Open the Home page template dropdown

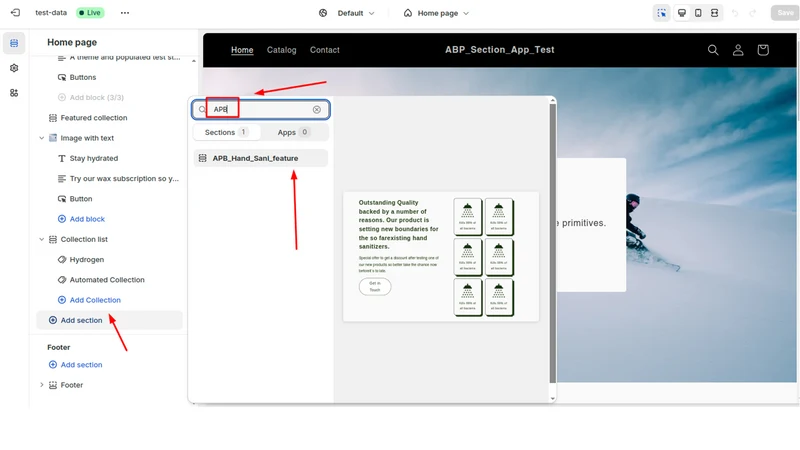436,13
